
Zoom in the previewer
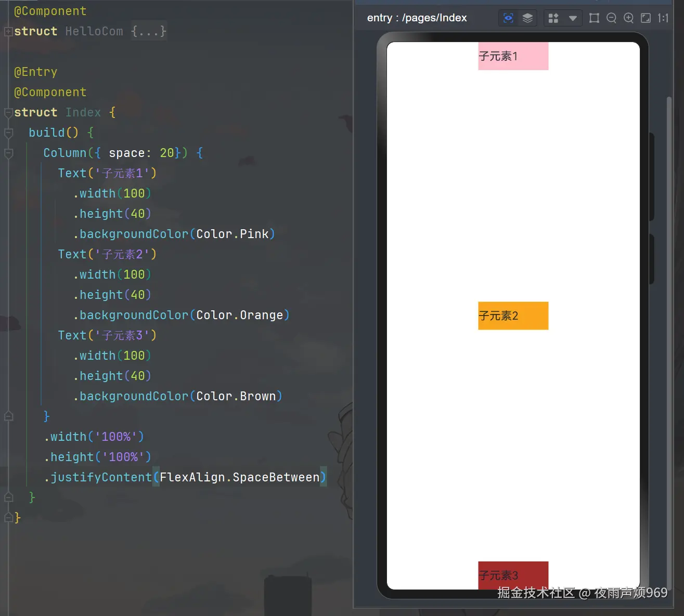click(x=629, y=18)
